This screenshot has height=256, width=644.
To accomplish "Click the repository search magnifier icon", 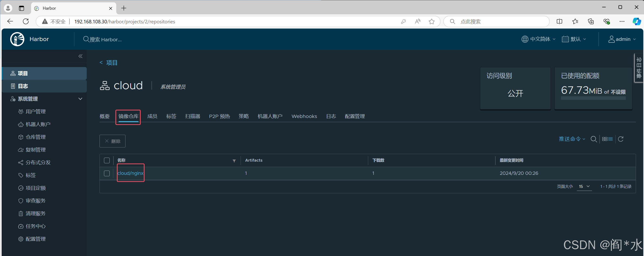I will (x=593, y=139).
